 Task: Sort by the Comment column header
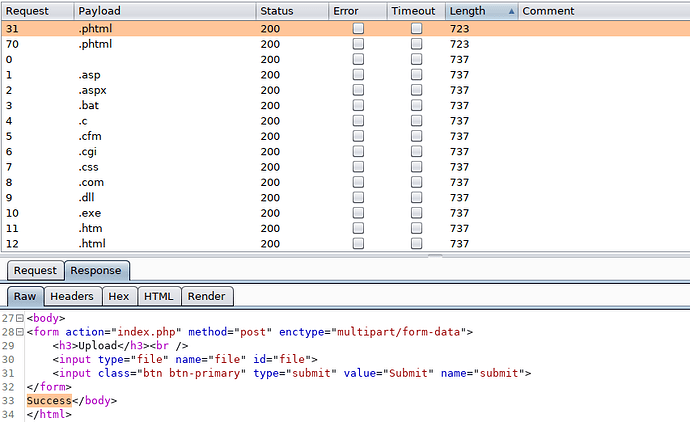point(604,11)
